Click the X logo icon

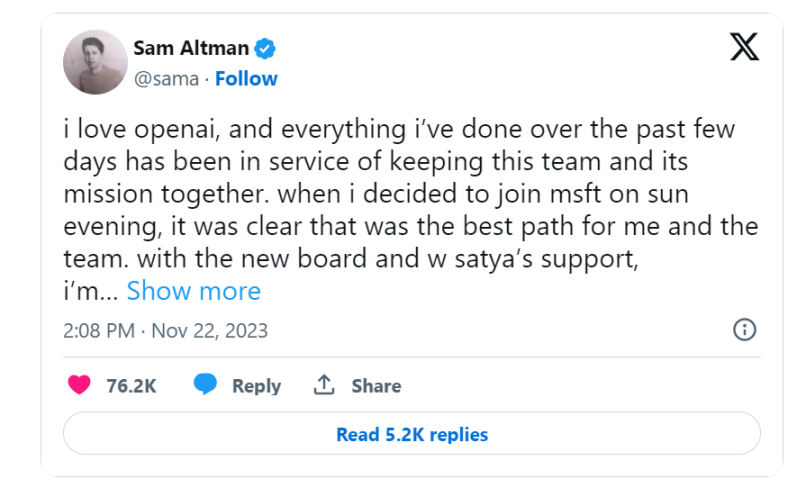pos(744,47)
